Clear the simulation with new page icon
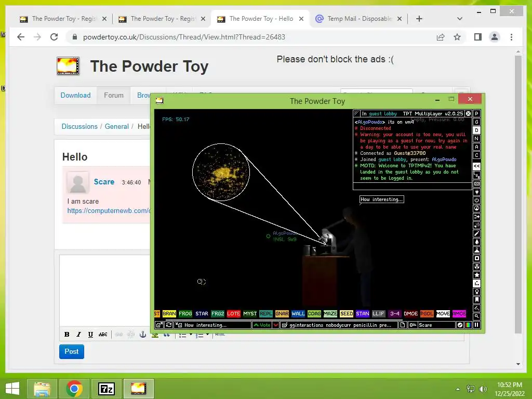 click(403, 325)
